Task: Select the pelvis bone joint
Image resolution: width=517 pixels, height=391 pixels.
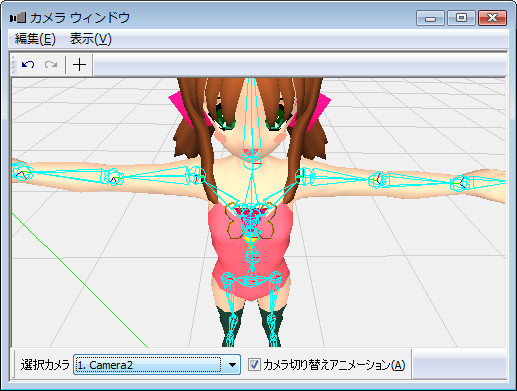Action: [x=252, y=279]
